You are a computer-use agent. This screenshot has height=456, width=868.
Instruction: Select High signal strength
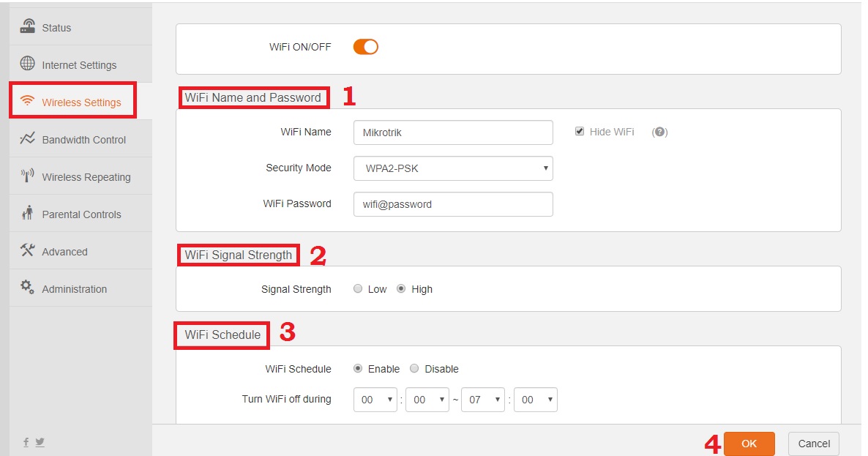coord(401,289)
